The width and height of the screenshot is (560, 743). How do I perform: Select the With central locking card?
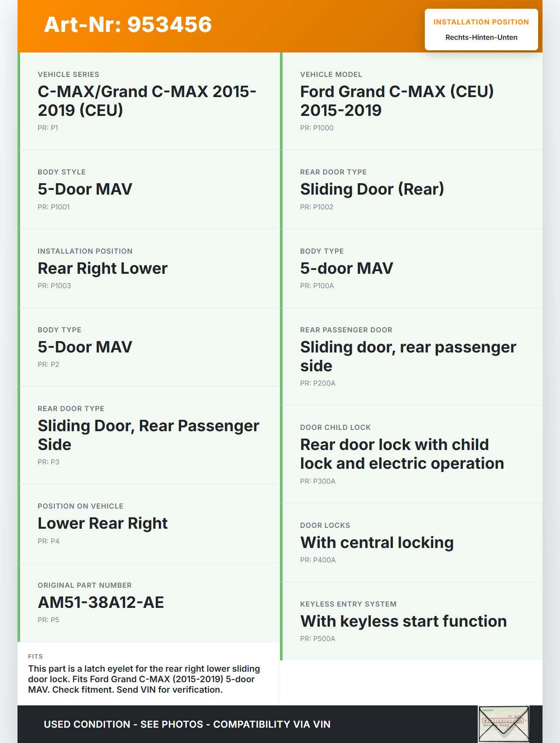click(411, 542)
